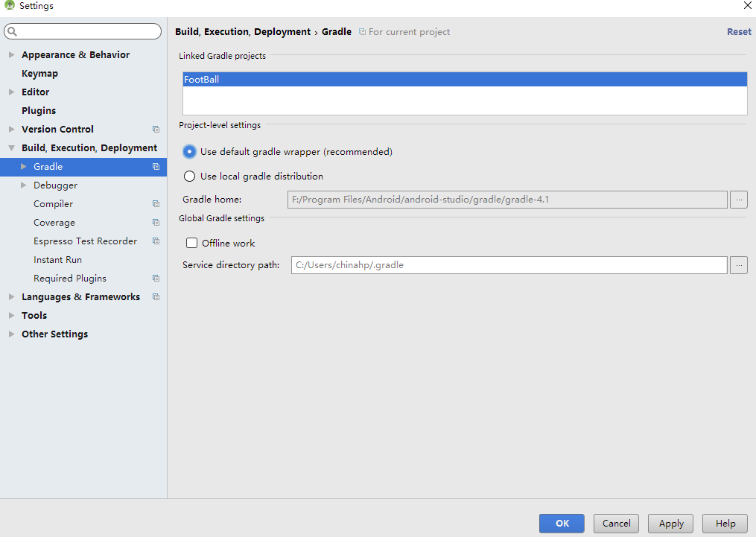This screenshot has height=537, width=756.
Task: Click Help button
Action: [725, 524]
